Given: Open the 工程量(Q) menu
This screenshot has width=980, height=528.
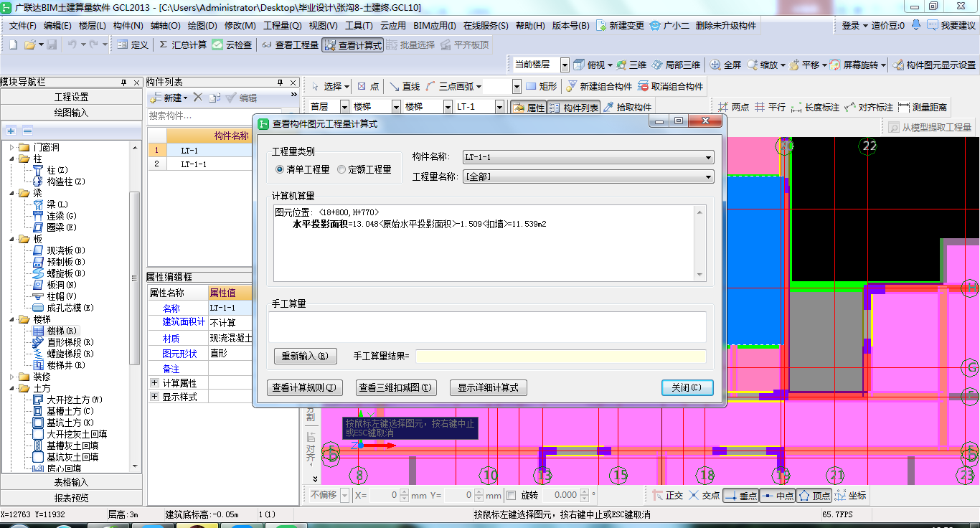Looking at the screenshot, I should (282, 25).
